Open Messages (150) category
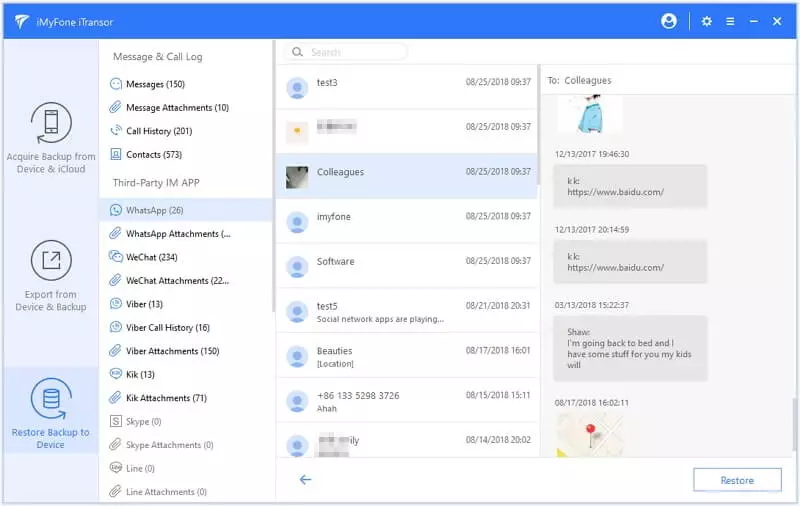 (155, 84)
